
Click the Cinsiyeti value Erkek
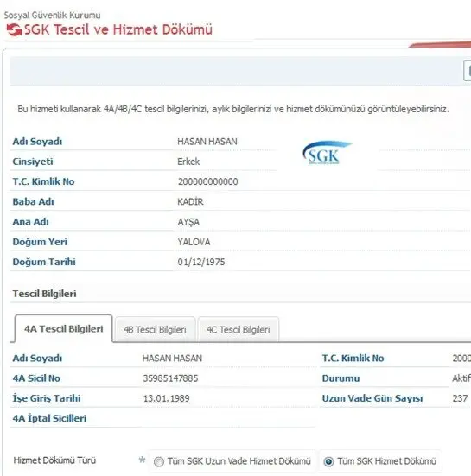click(188, 162)
